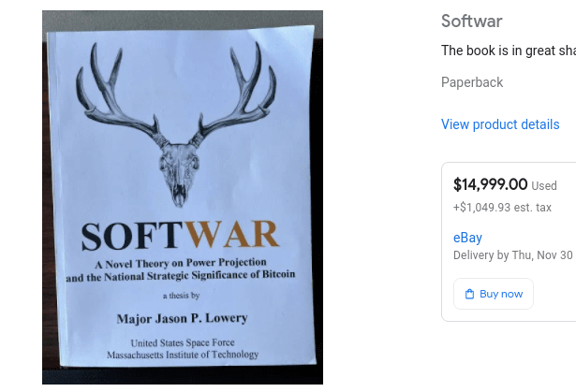Click the Softwar book cover photo
Image resolution: width=576 pixels, height=392 pixels.
coord(183,197)
